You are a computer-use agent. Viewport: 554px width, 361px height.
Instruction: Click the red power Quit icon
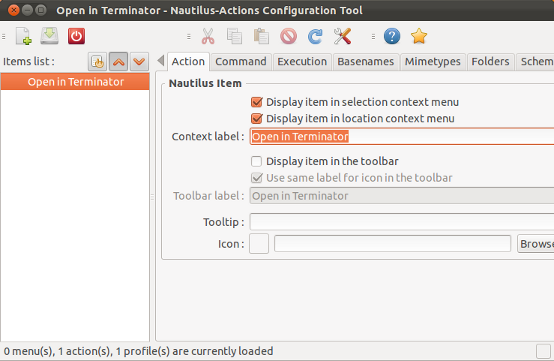[x=76, y=36]
